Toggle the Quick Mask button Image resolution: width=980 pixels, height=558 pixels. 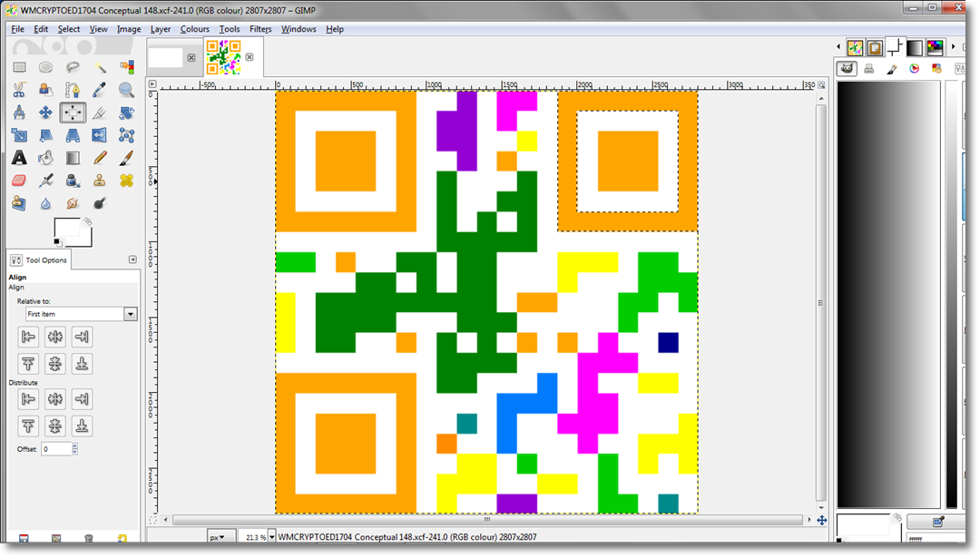pyautogui.click(x=153, y=520)
